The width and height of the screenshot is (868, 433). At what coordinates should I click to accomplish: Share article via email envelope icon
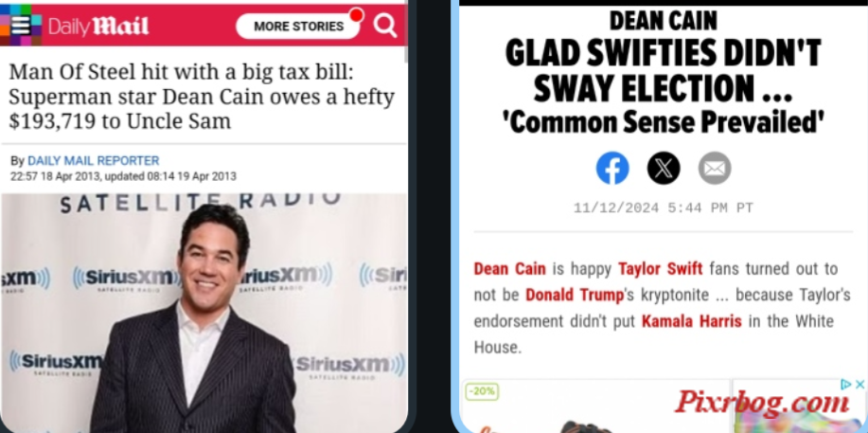tap(715, 168)
